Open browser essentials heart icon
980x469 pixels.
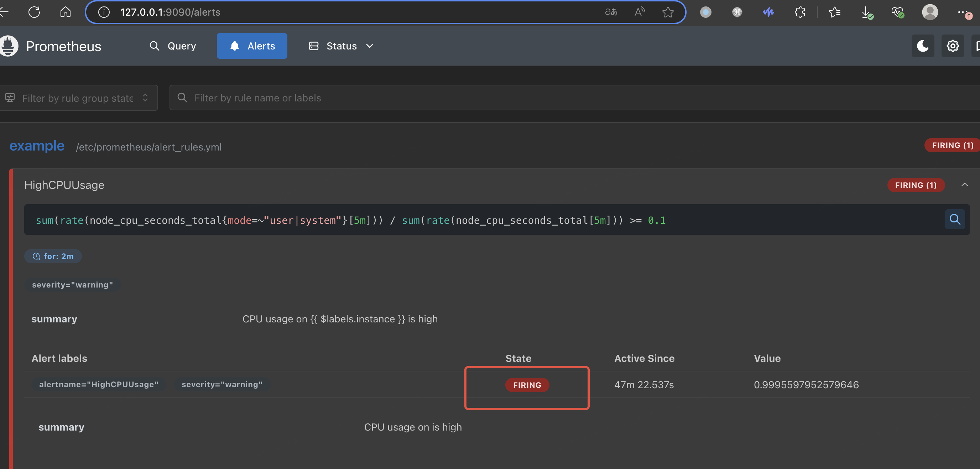pyautogui.click(x=898, y=12)
